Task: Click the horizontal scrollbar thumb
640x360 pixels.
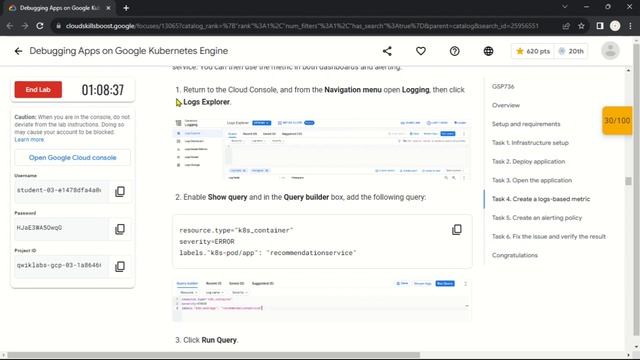Action: [x=213, y=355]
